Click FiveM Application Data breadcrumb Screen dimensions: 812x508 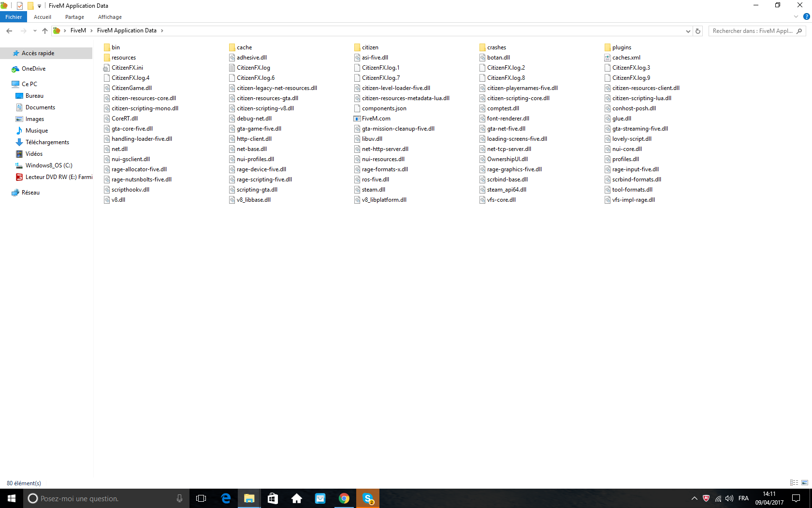click(127, 31)
